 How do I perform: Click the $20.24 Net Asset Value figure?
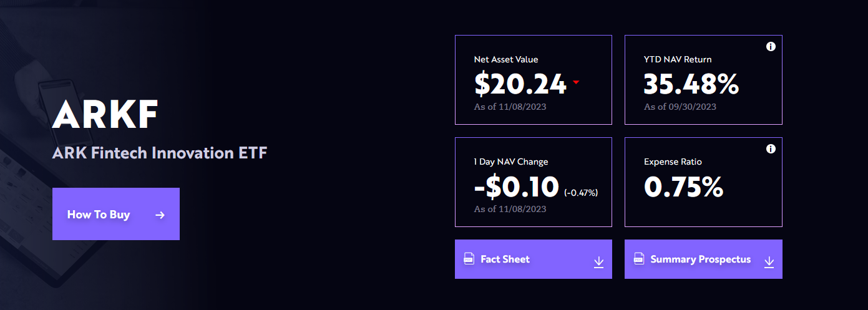pyautogui.click(x=520, y=84)
